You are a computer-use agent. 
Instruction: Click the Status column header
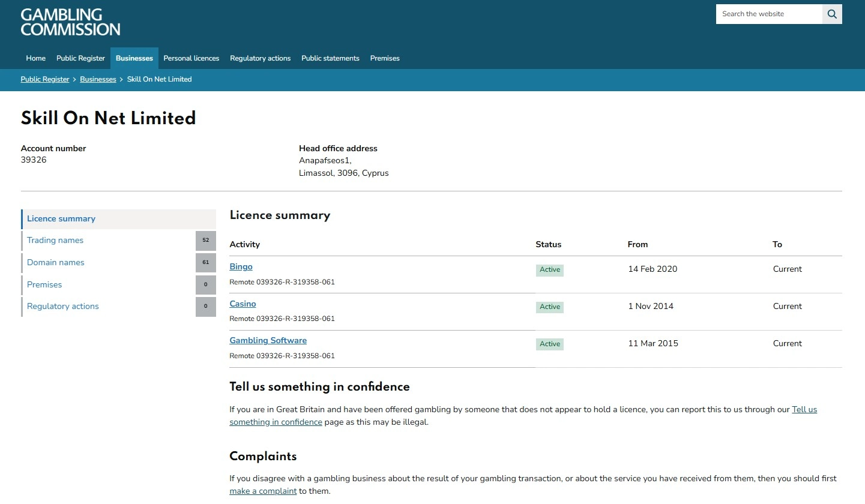pyautogui.click(x=549, y=245)
